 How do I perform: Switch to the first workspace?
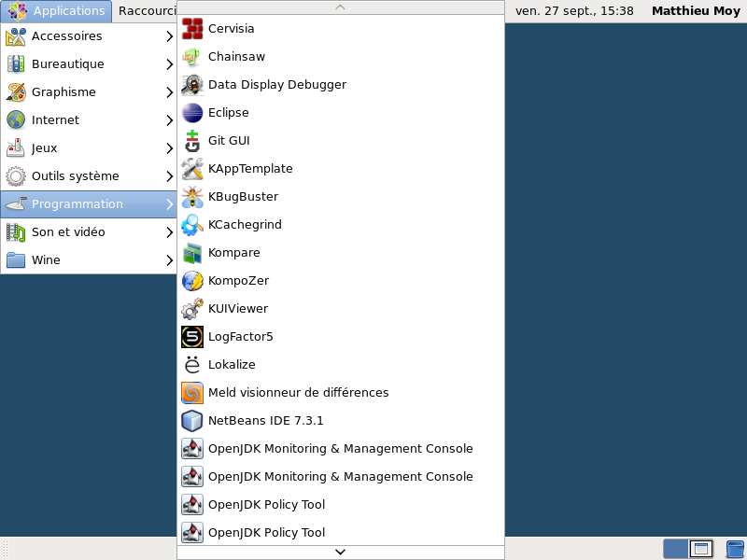675,549
